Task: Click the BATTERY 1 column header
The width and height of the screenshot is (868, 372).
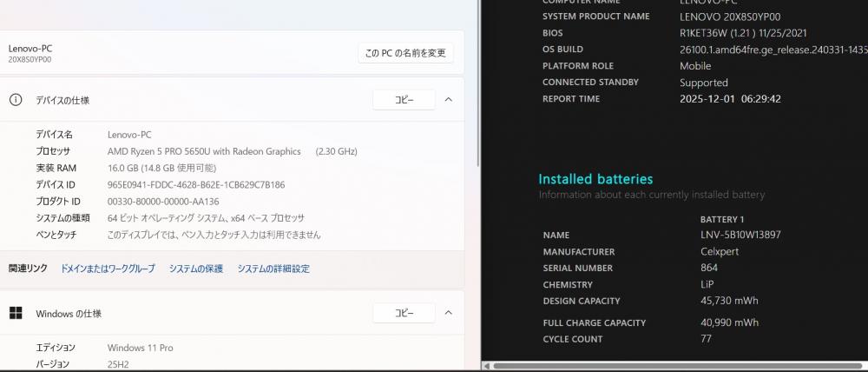Action: 722,220
